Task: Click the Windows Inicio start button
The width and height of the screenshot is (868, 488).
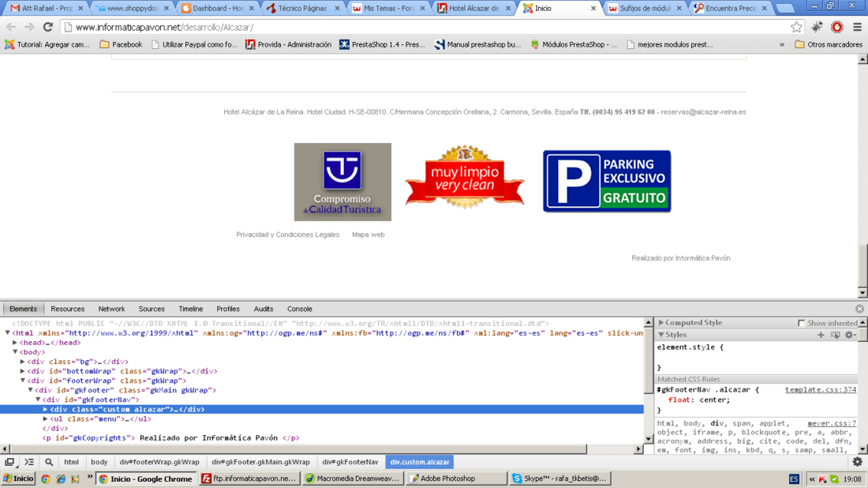Action: click(x=18, y=479)
